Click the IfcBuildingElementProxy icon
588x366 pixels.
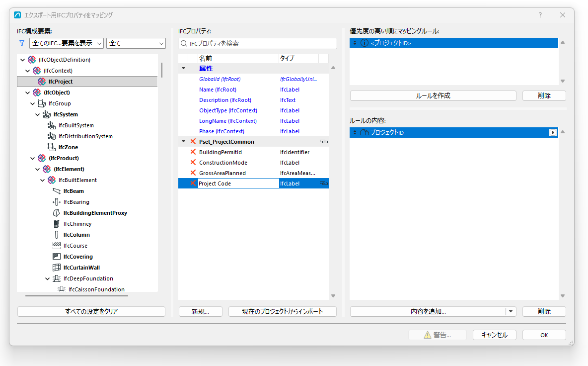(x=57, y=212)
